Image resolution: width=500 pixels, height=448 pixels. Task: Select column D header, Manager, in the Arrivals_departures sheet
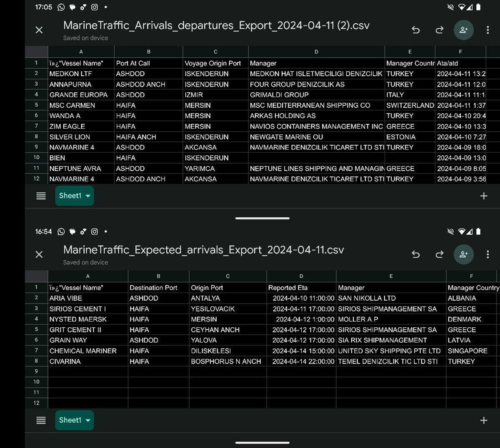316,52
